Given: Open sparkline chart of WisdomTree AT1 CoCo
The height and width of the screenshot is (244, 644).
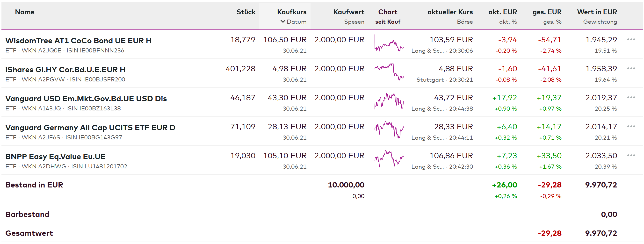Looking at the screenshot, I should click(389, 44).
